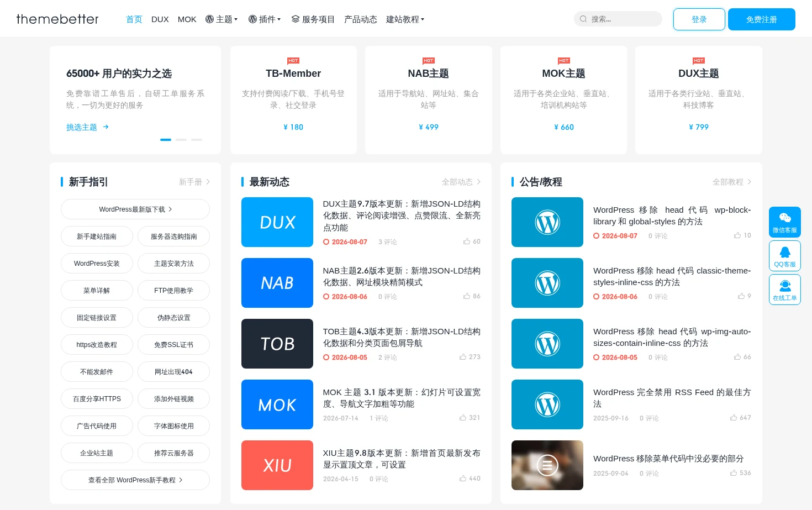Open the 伪静态设置 guide button

point(174,318)
